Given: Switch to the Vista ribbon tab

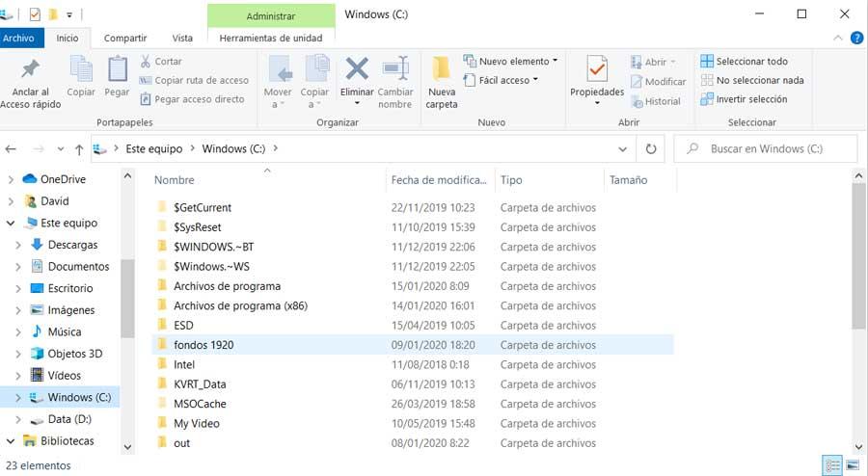Looking at the screenshot, I should click(x=182, y=39).
